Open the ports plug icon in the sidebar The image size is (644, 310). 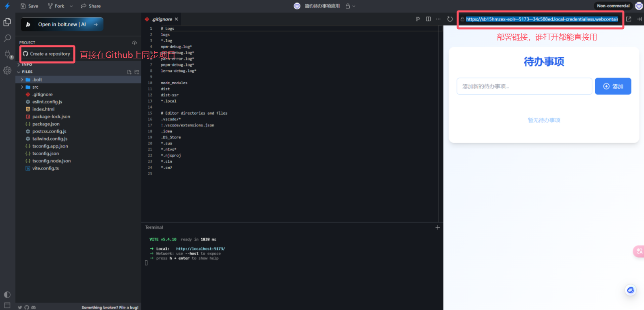pyautogui.click(x=7, y=54)
